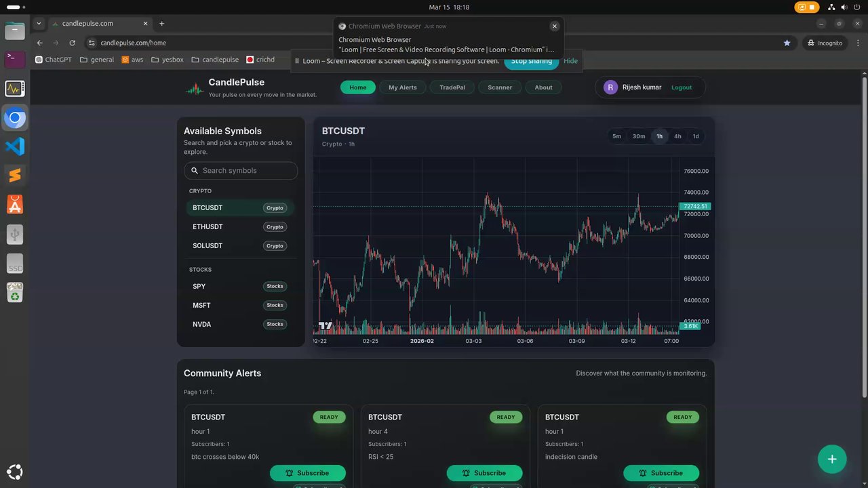868x488 pixels.
Task: View site information icon in the address bar
Action: tap(92, 43)
